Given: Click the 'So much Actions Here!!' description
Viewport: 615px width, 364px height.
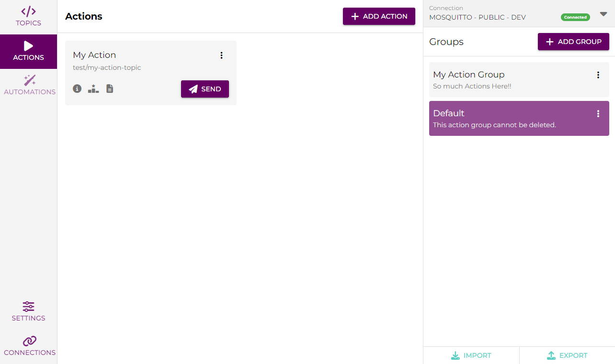Looking at the screenshot, I should click(472, 86).
